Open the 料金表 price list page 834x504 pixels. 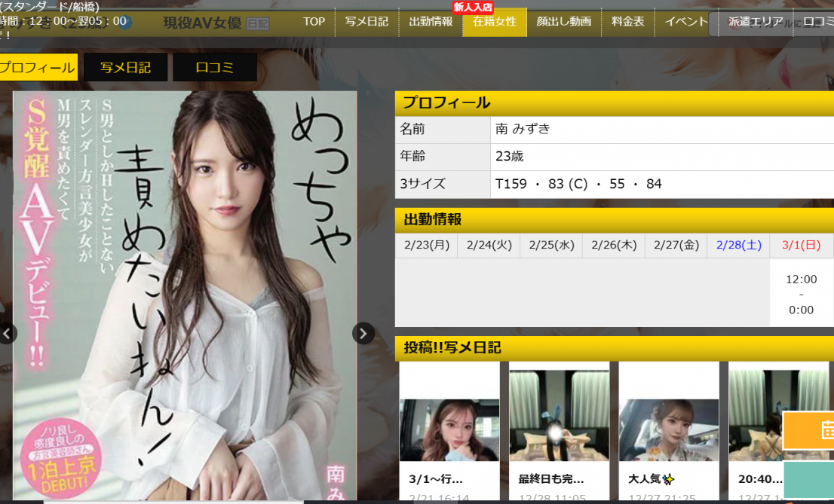pyautogui.click(x=627, y=22)
